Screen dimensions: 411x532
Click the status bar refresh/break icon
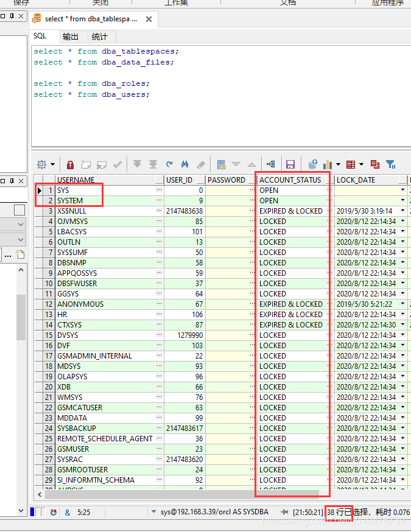tap(54, 512)
